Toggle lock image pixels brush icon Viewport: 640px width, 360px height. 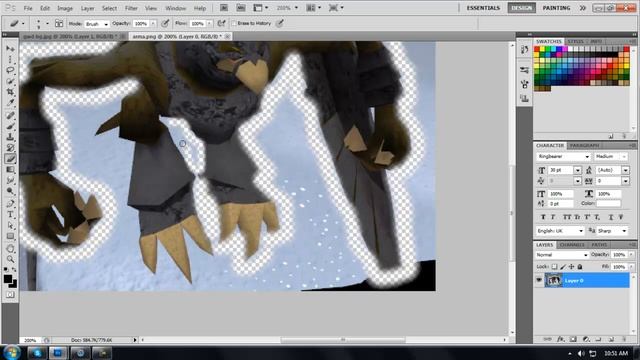563,267
